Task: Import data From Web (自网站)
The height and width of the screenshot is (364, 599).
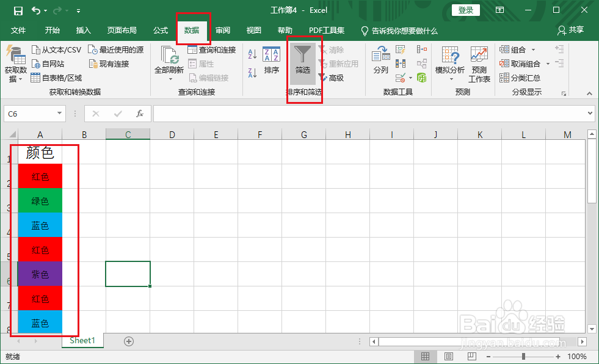Action: click(x=48, y=64)
